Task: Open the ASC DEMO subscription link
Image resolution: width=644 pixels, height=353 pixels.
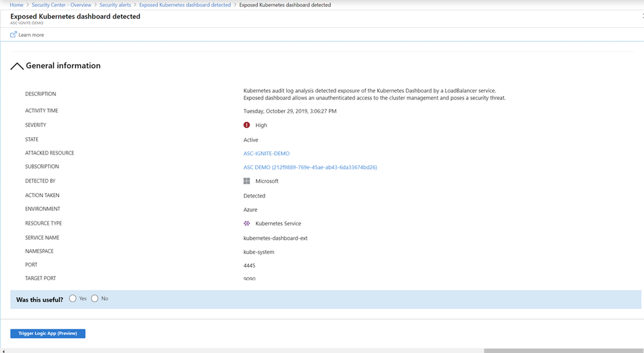Action: tap(310, 167)
